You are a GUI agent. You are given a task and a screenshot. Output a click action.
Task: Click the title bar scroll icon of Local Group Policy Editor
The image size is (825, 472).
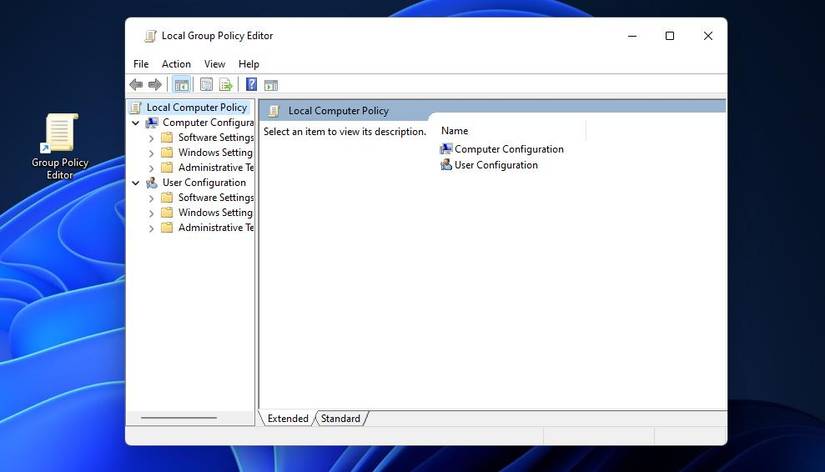pyautogui.click(x=150, y=36)
